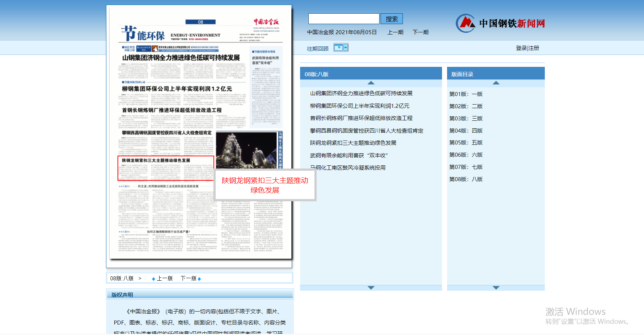Open the China Steel News logo link
Screen dimensions: 644x336
[500, 23]
